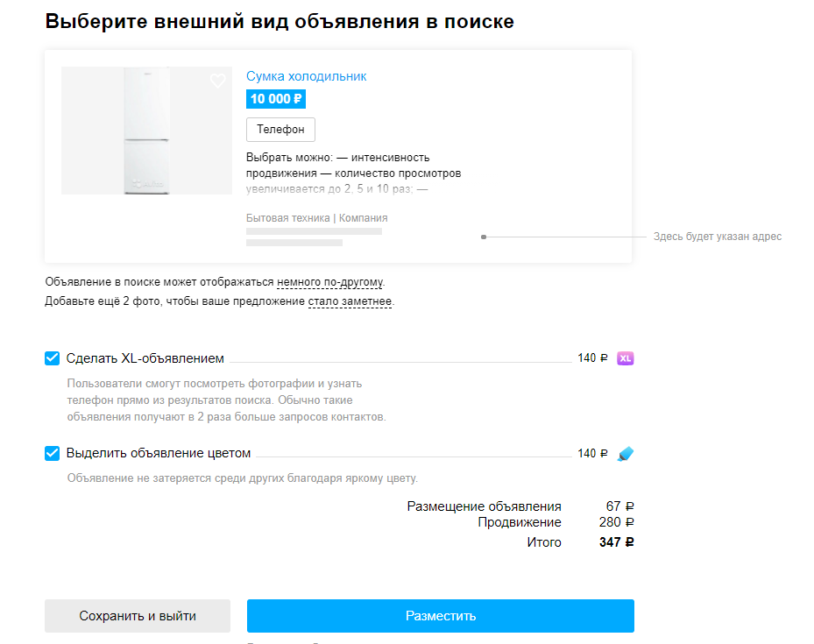Click the purple XL badge icon
Viewport: 814px width, 644px height.
625,358
